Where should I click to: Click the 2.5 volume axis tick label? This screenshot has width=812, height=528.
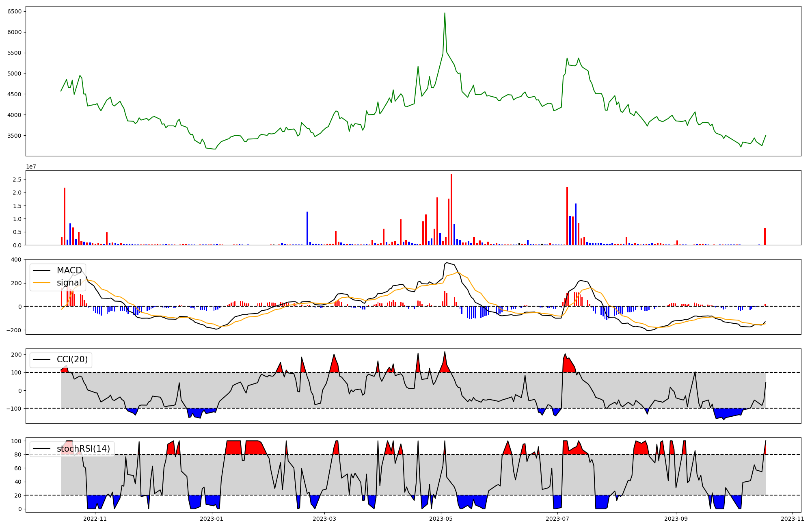pyautogui.click(x=17, y=180)
